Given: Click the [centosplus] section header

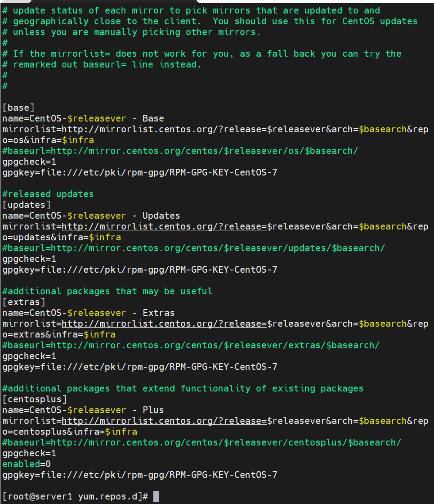Looking at the screenshot, I should (35, 399).
